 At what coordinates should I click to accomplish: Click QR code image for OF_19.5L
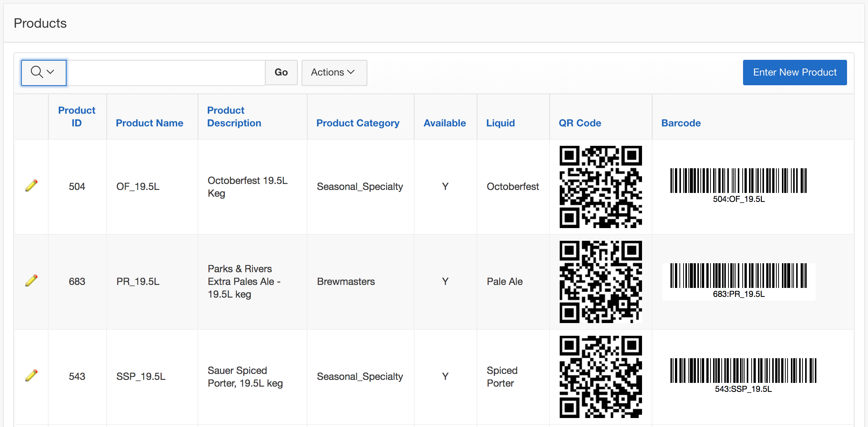click(x=600, y=187)
